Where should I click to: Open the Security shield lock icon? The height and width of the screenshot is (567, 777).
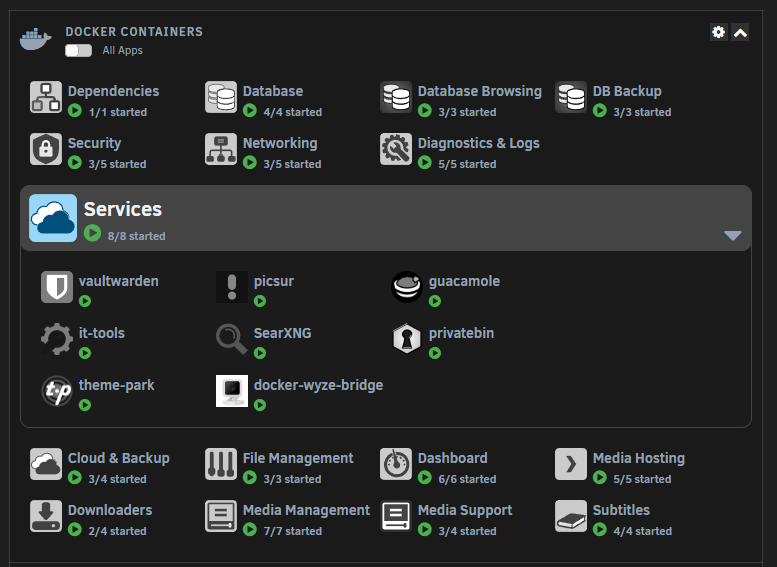tap(46, 149)
